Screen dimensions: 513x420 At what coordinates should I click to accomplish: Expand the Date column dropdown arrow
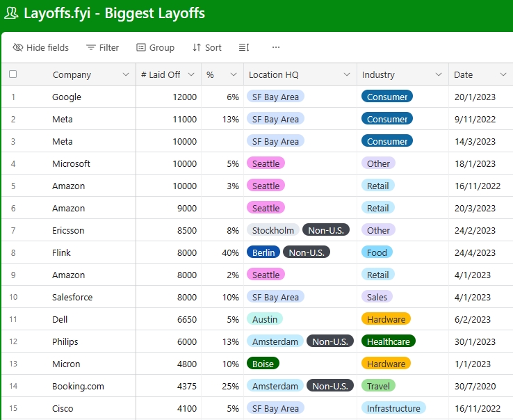503,74
